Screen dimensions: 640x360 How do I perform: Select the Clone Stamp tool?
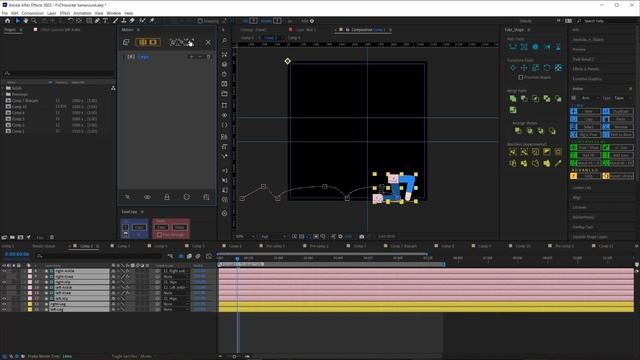click(124, 20)
